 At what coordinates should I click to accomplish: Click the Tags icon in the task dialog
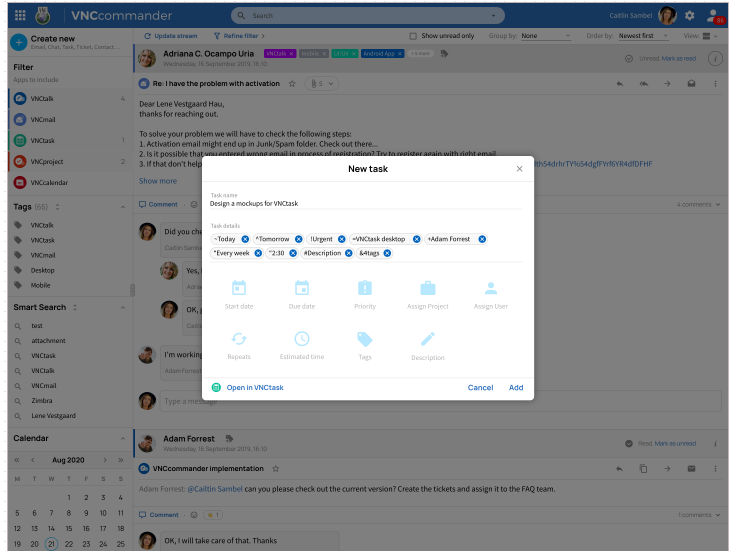coord(365,339)
